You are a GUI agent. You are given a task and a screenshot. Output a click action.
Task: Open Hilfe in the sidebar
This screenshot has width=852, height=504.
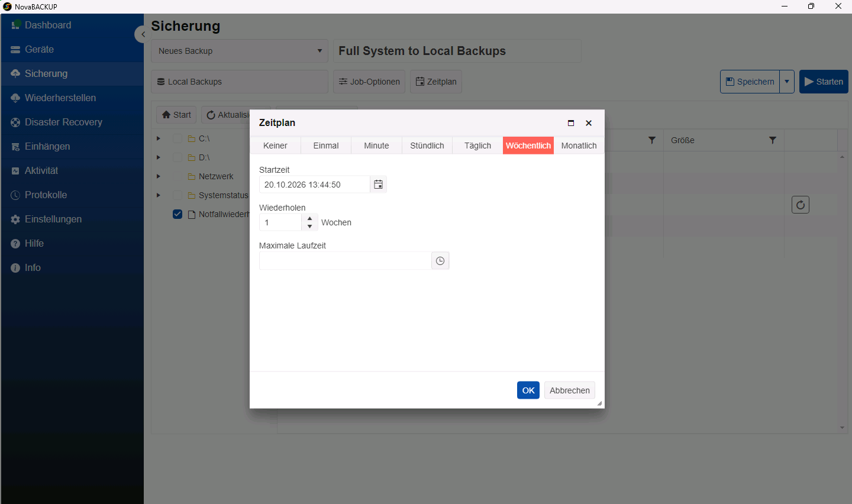click(x=72, y=243)
